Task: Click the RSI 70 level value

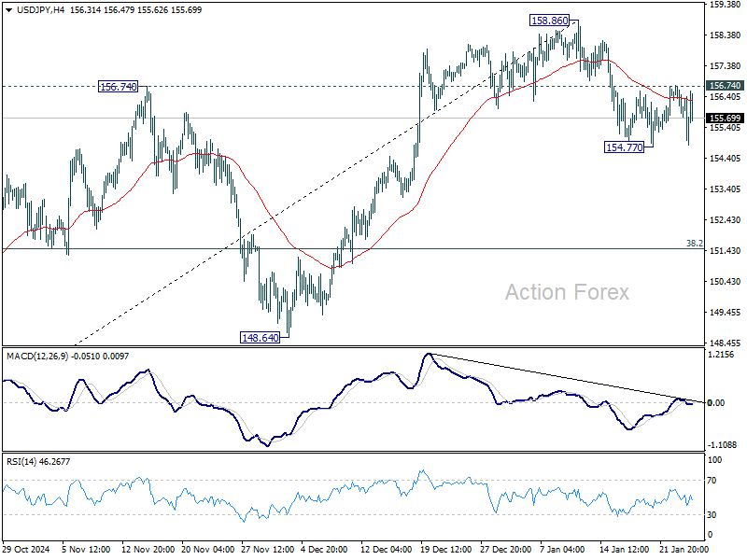Action: coord(712,481)
